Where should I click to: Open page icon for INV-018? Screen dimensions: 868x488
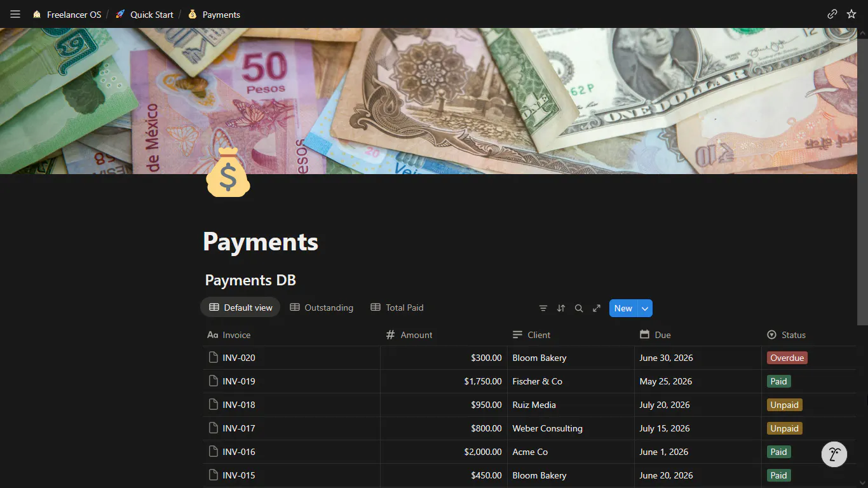(214, 405)
